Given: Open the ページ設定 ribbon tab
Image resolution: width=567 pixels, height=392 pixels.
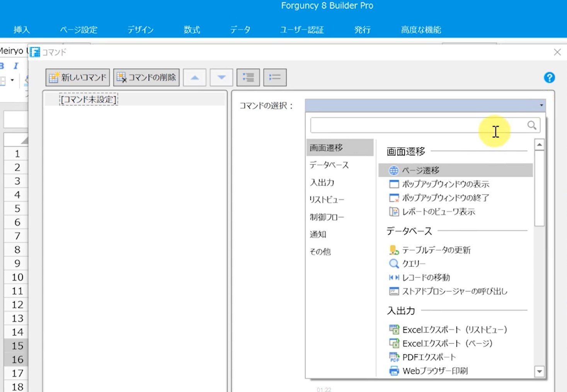Looking at the screenshot, I should coord(78,30).
